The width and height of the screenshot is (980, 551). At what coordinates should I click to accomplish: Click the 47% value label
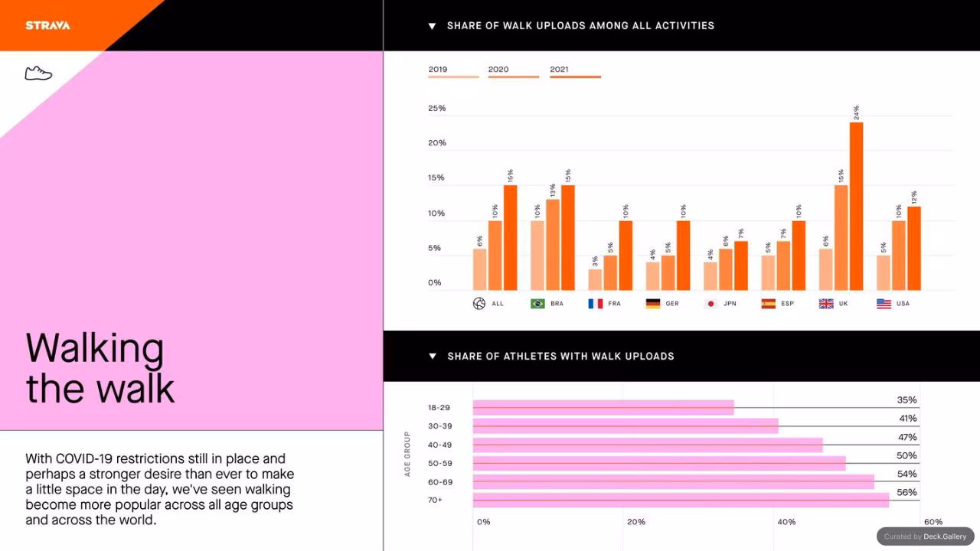pos(907,438)
